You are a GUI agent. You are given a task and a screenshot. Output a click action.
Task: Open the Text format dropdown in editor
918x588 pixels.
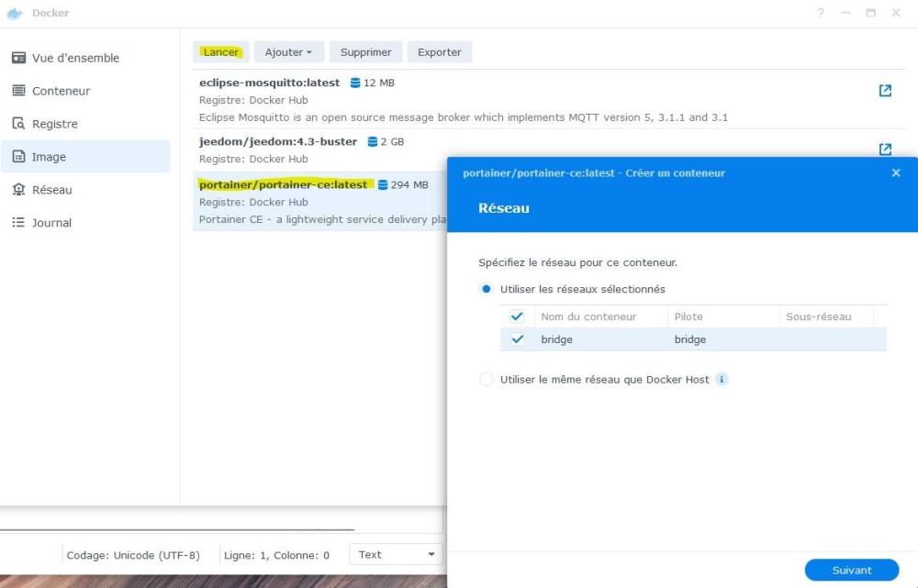pos(396,555)
